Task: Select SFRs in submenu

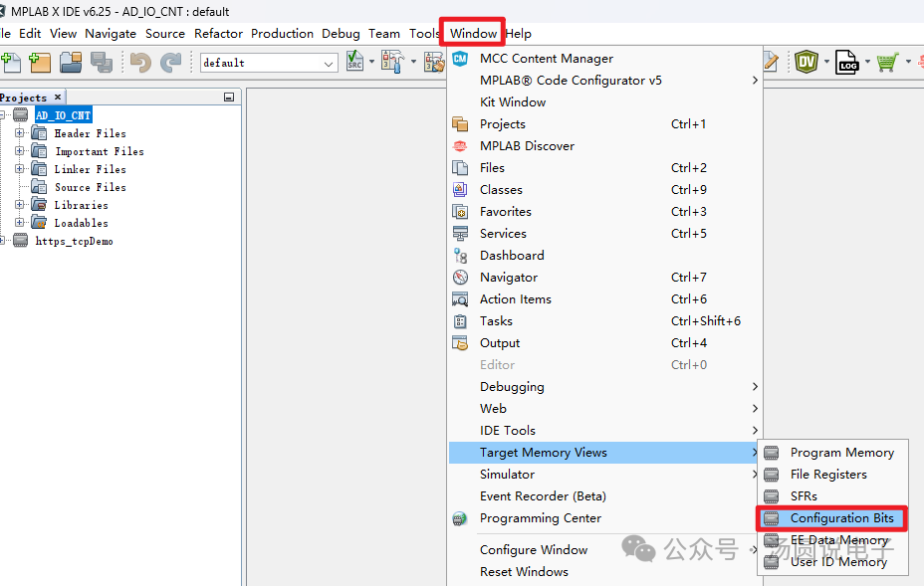Action: pyautogui.click(x=832, y=495)
